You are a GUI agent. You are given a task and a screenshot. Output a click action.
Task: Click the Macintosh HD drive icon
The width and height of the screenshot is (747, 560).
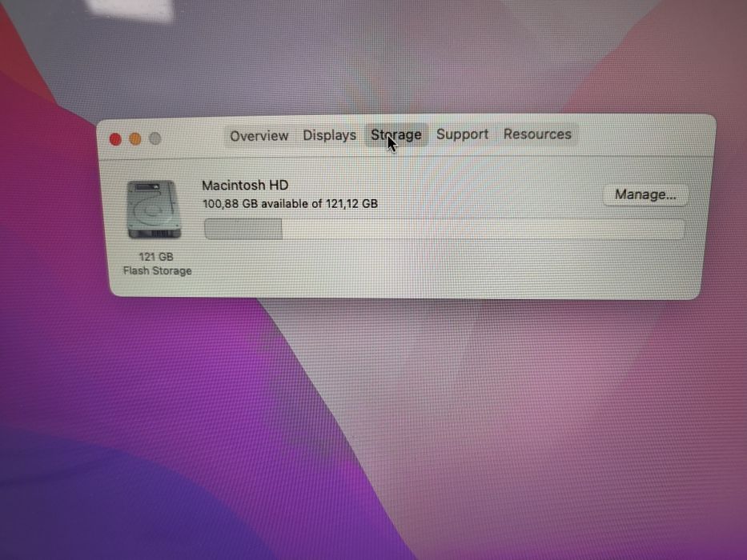pos(154,210)
